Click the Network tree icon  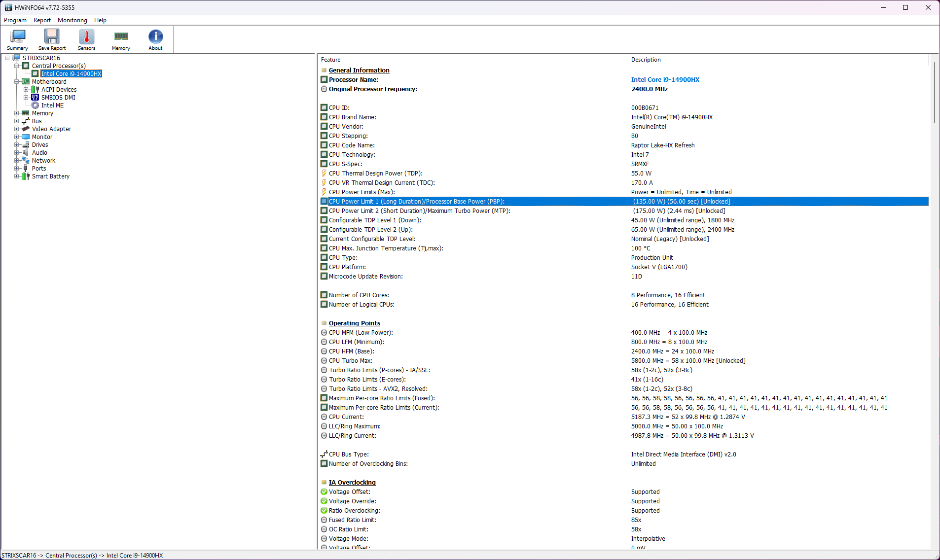26,160
